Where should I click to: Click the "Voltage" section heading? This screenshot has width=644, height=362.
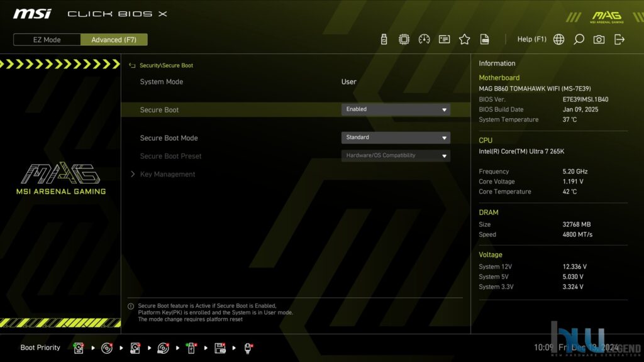pos(491,255)
